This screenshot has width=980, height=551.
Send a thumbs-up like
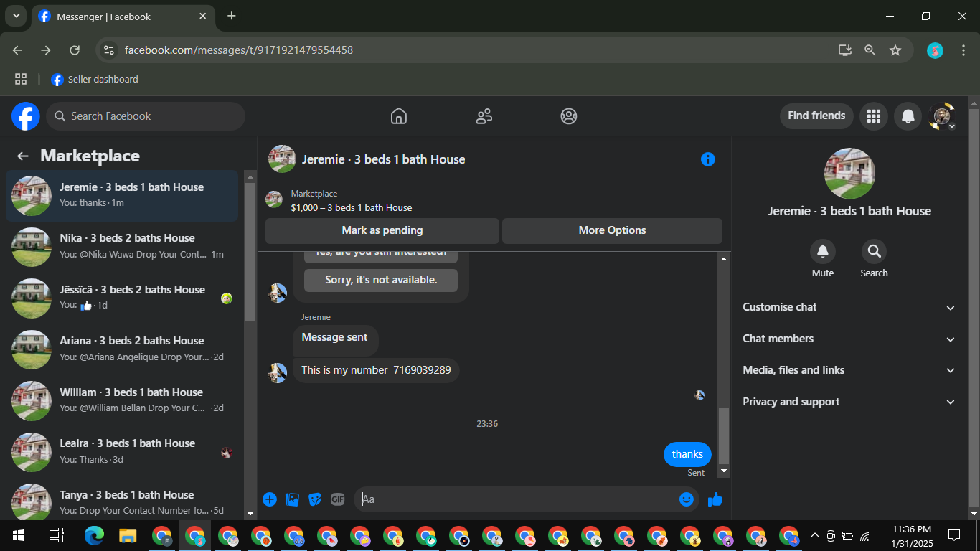715,499
